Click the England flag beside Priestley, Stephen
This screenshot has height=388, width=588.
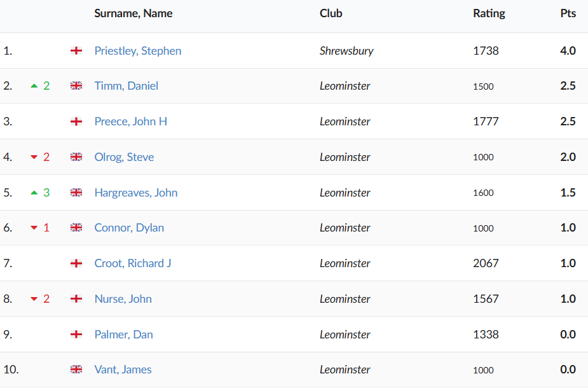click(76, 51)
